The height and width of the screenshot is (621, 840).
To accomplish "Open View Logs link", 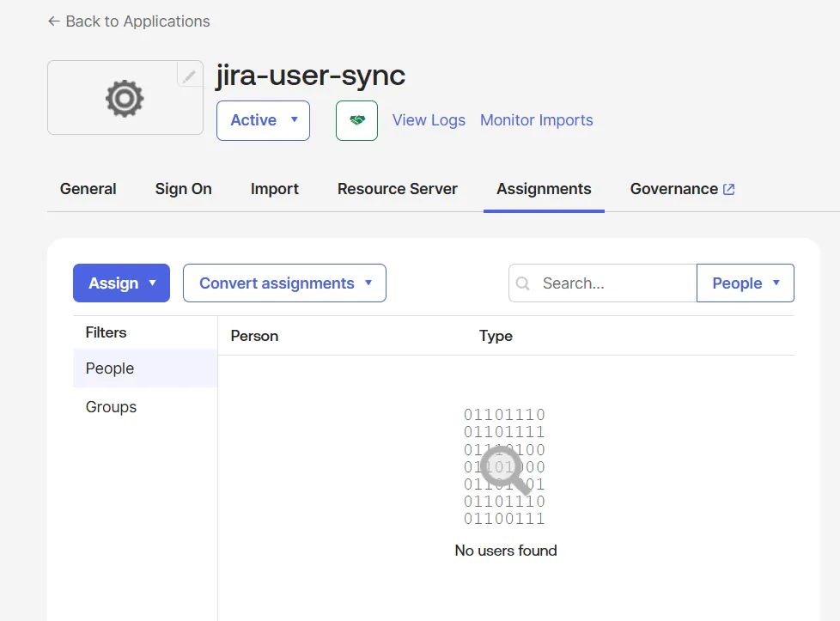I will pyautogui.click(x=429, y=120).
